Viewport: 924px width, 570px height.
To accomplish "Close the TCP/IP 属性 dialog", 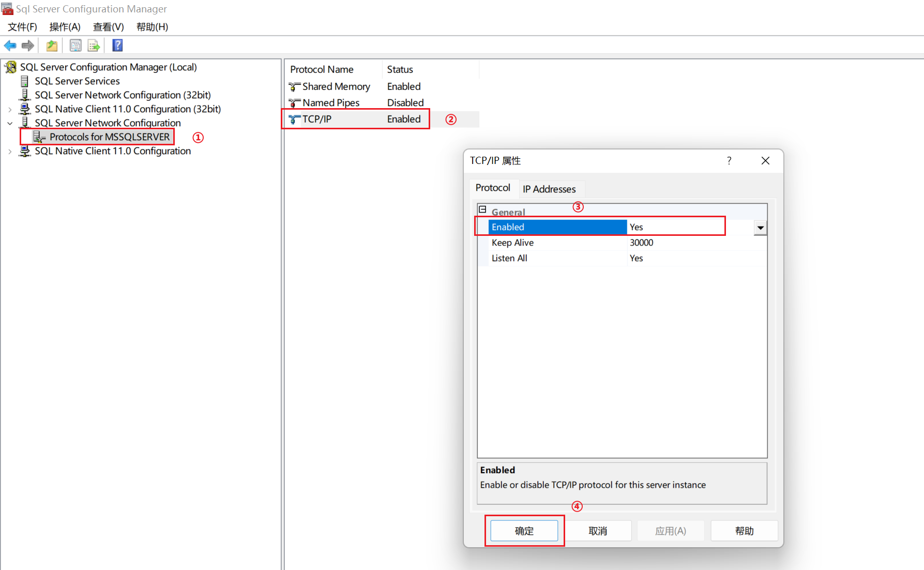I will [x=766, y=161].
